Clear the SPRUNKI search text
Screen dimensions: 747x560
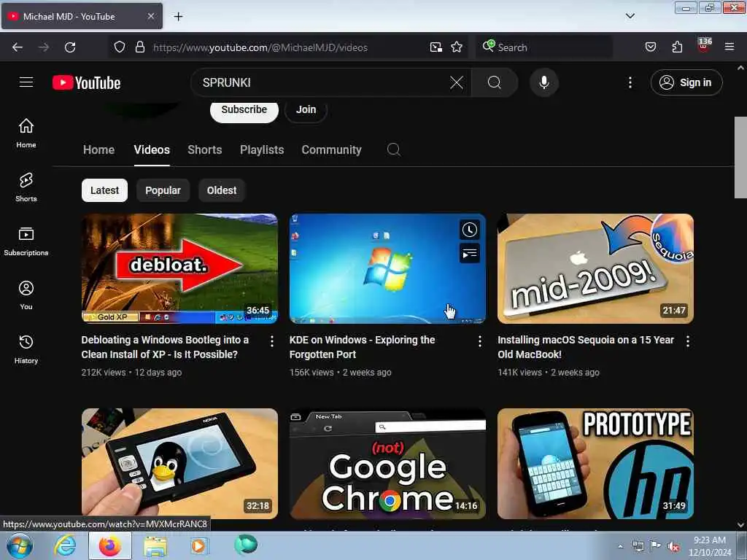[x=457, y=82]
